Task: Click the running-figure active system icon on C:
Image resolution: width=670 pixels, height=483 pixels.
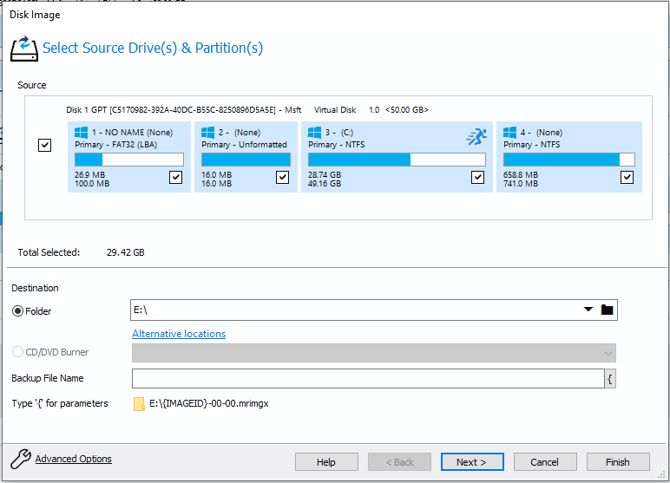Action: click(x=476, y=136)
